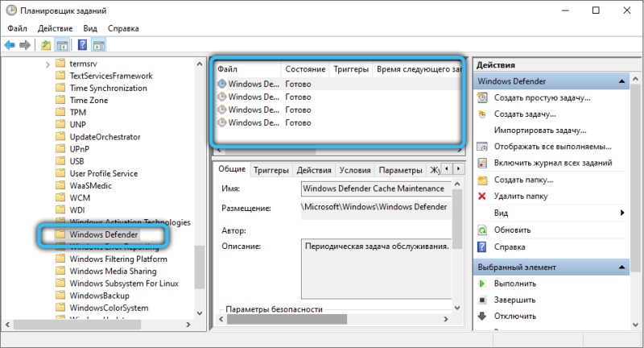
Task: Switch to the Условия tab
Action: [355, 170]
